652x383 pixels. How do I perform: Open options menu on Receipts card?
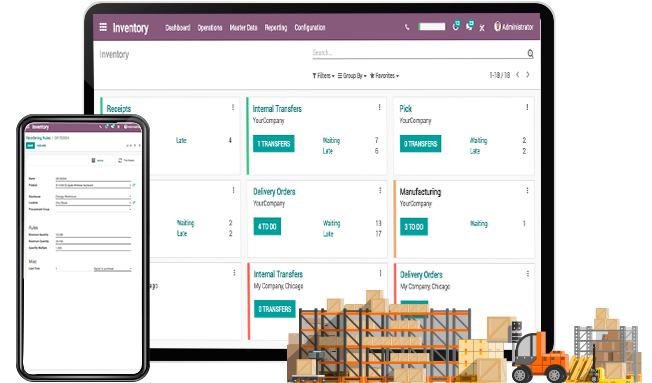233,107
